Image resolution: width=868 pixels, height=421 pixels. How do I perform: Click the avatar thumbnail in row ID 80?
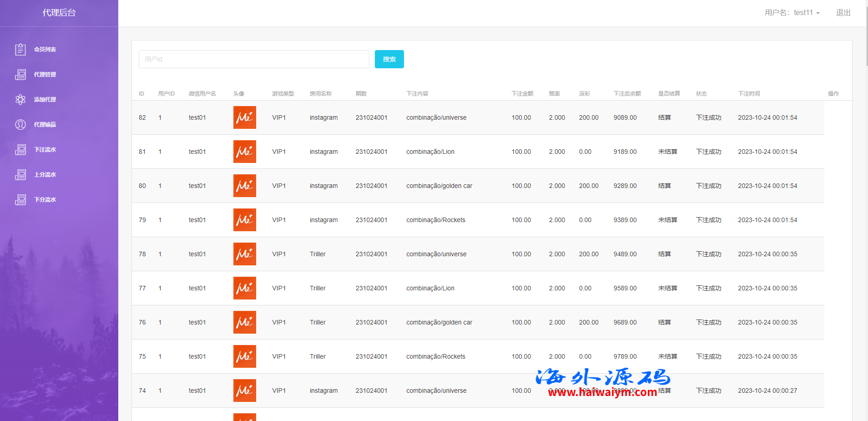pos(244,186)
